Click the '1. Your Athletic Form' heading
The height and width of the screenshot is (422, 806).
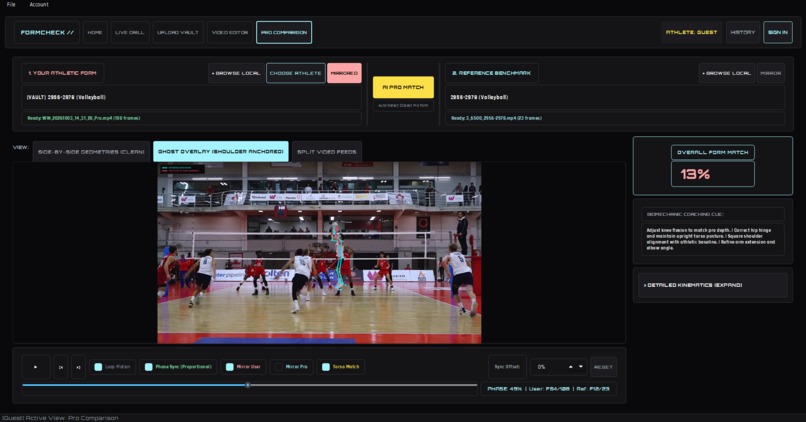point(62,73)
